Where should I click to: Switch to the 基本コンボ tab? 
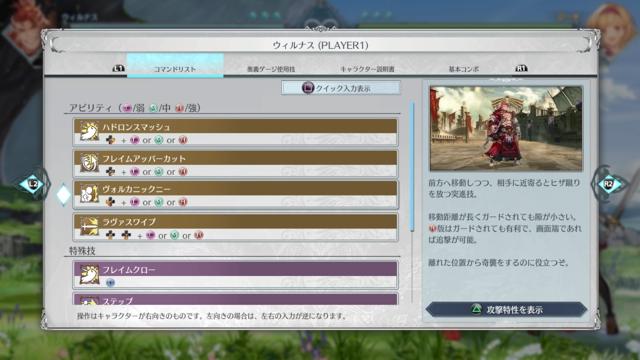coord(464,69)
